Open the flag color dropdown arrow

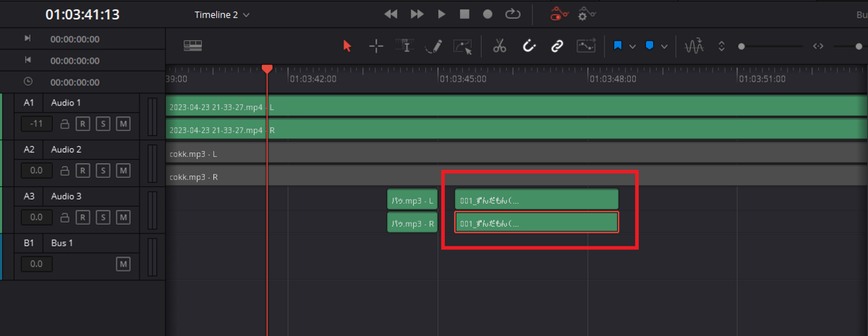(633, 46)
